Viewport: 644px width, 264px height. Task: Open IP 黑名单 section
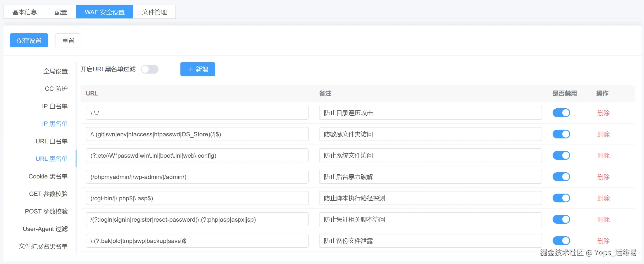pyautogui.click(x=55, y=124)
